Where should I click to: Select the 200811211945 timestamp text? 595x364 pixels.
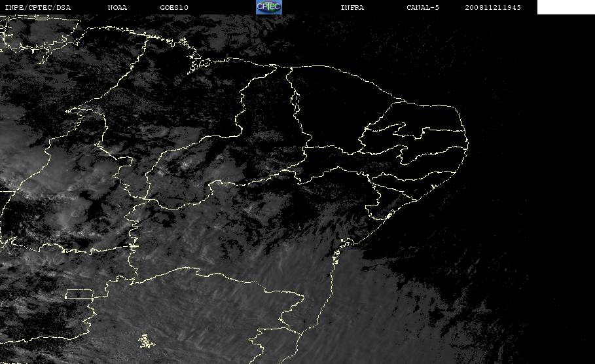tap(493, 8)
